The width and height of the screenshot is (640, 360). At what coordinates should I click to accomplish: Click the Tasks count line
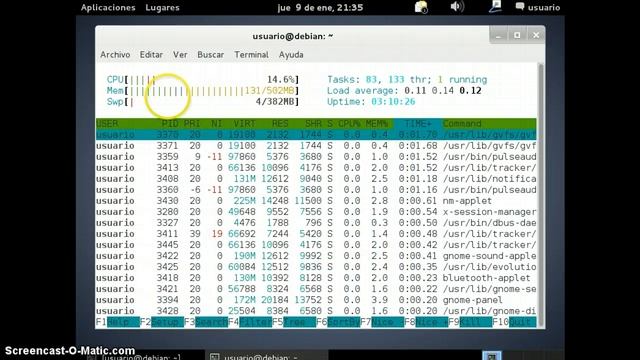click(x=407, y=80)
